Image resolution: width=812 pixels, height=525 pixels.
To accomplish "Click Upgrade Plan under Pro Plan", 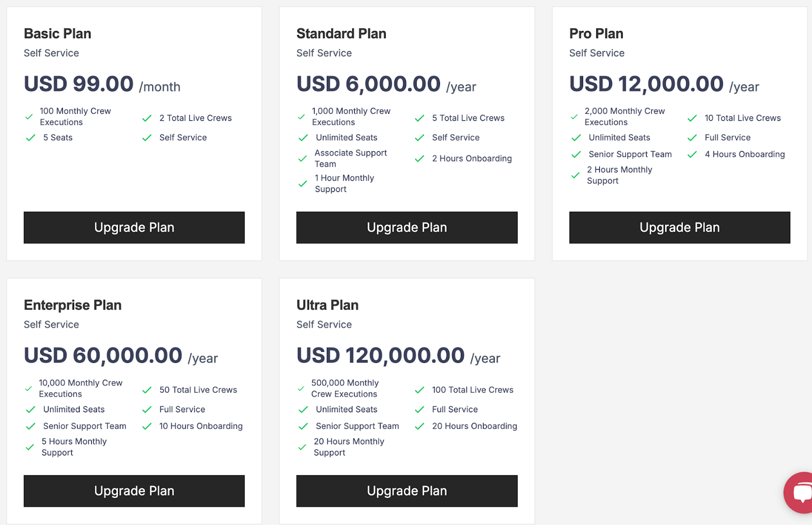I will coord(680,227).
